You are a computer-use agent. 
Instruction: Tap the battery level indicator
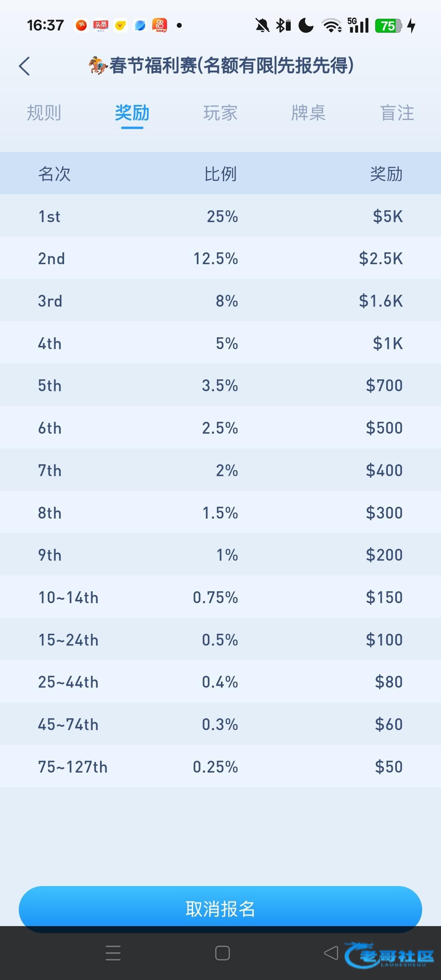pyautogui.click(x=388, y=26)
